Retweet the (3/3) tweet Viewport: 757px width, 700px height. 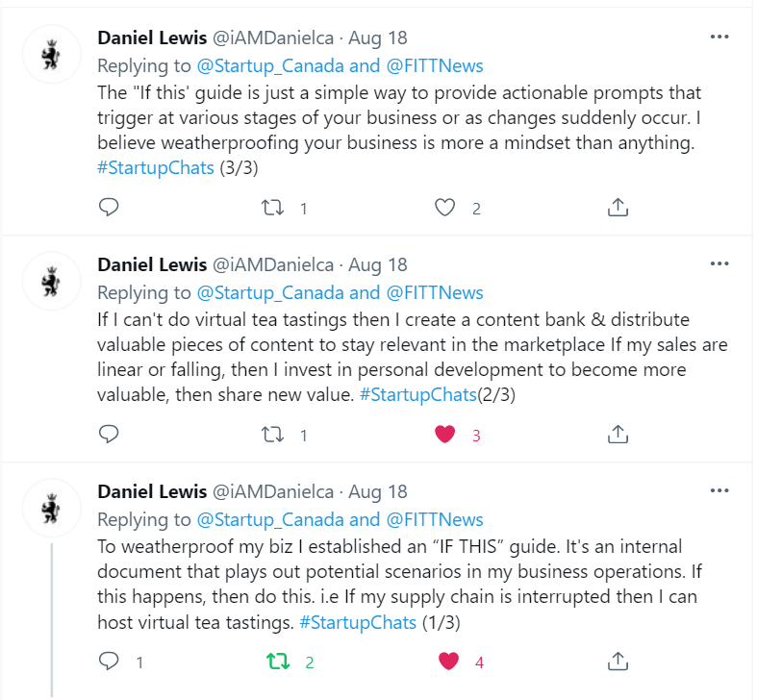274,208
